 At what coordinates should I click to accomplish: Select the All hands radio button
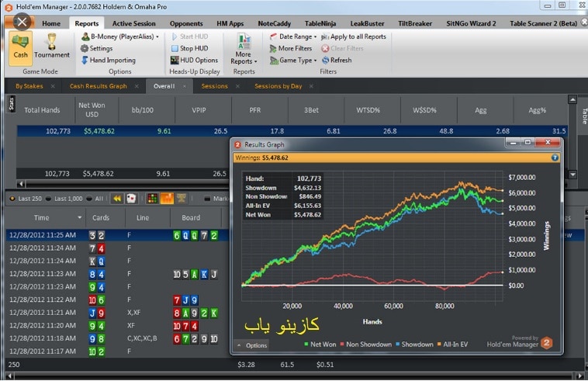pyautogui.click(x=89, y=199)
